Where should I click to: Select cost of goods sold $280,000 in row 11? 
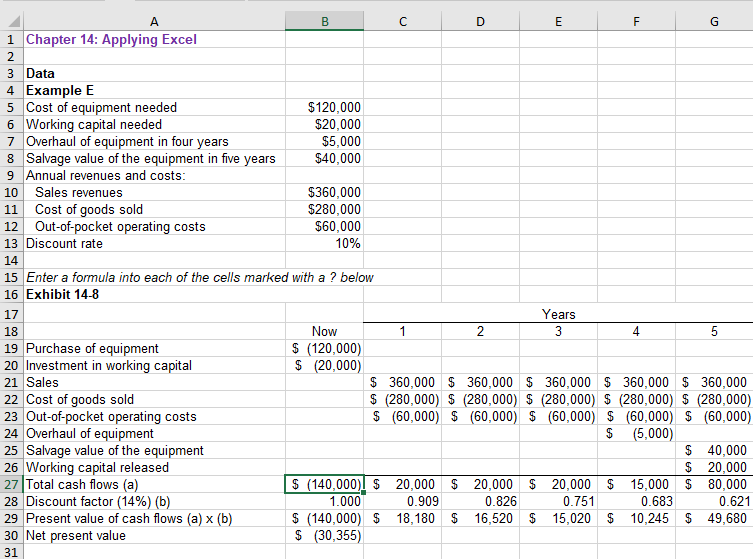[325, 209]
